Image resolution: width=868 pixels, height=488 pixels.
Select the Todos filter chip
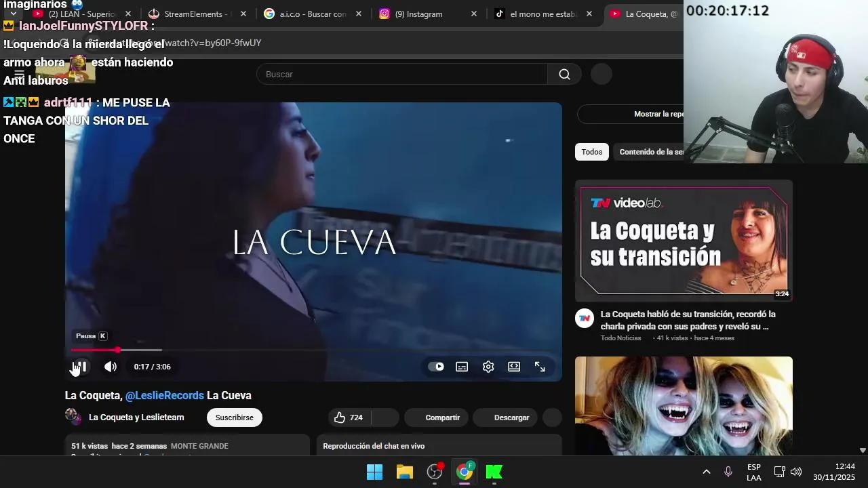(592, 152)
